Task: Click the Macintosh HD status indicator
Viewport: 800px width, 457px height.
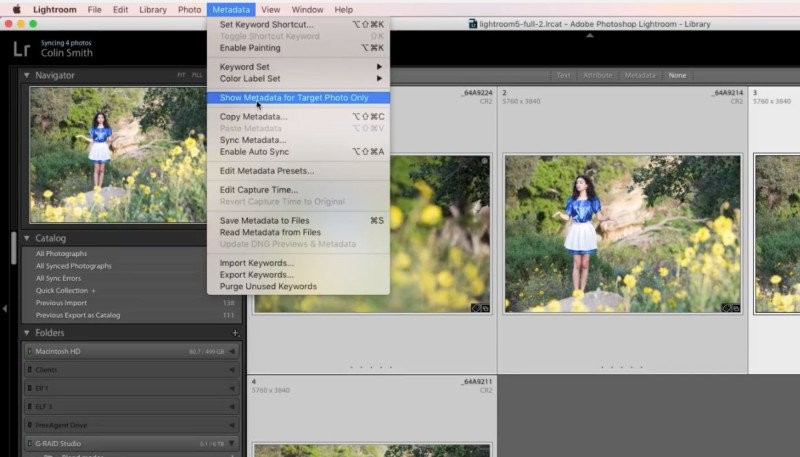Action: [30, 351]
